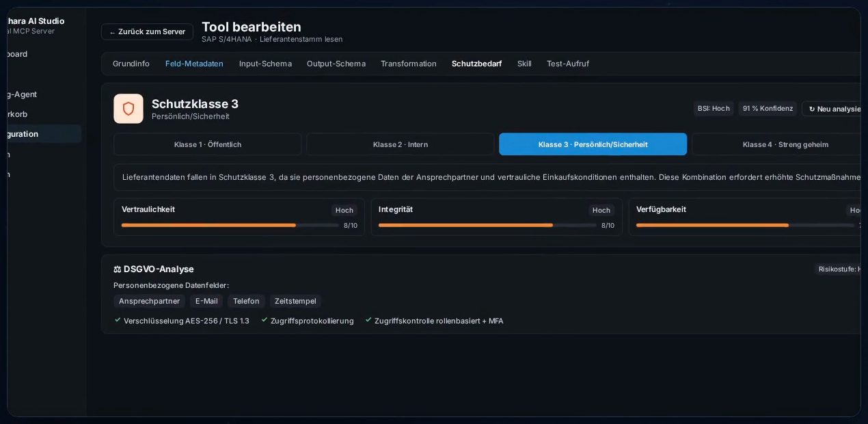The height and width of the screenshot is (424, 868).
Task: Click the Integrität progress bar
Action: tap(487, 225)
